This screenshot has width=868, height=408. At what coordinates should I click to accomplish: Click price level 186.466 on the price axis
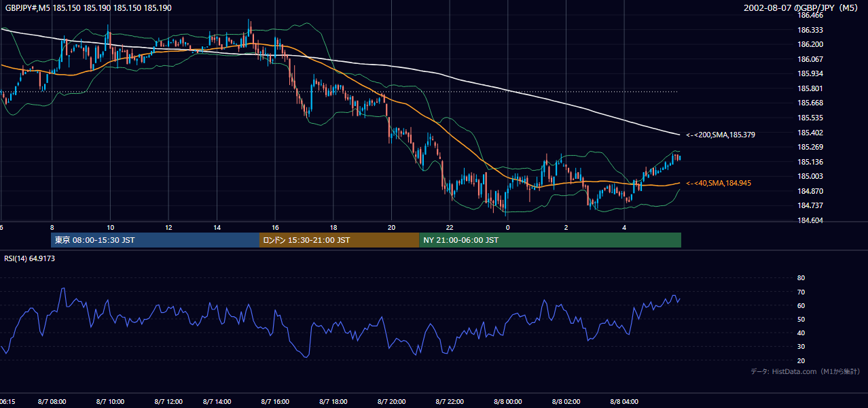click(x=810, y=16)
